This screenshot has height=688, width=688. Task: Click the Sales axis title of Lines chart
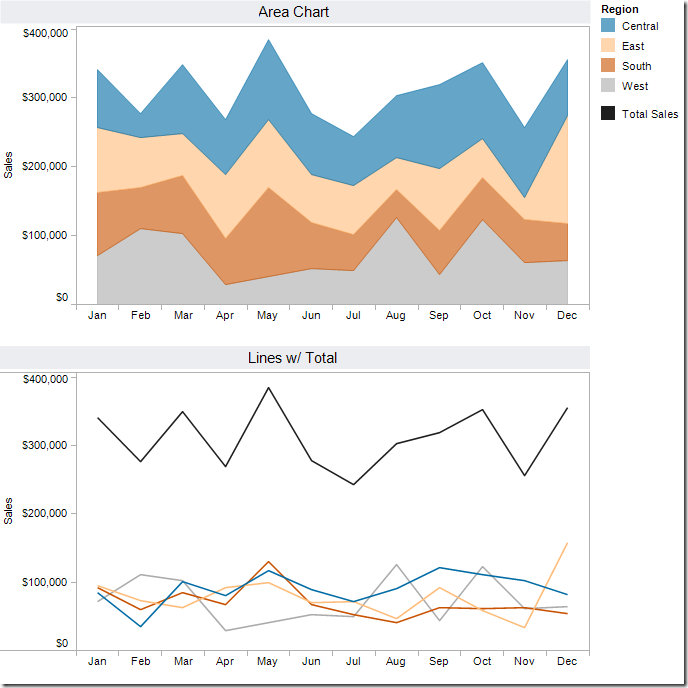9,510
